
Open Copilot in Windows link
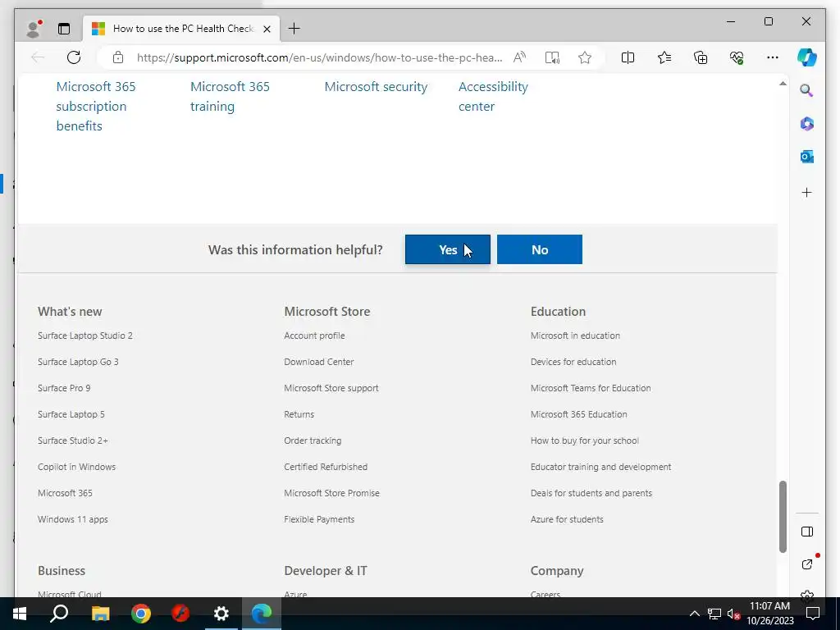[x=76, y=467]
